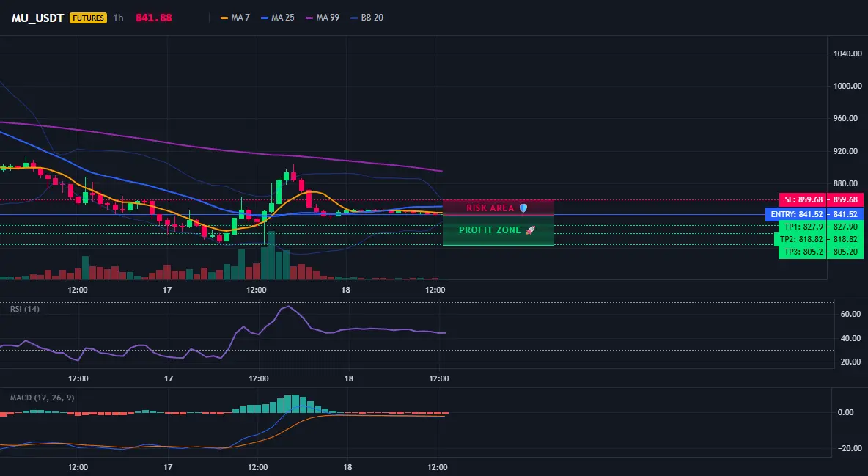Click the current price 841.88
868x476 pixels.
pyautogui.click(x=154, y=18)
